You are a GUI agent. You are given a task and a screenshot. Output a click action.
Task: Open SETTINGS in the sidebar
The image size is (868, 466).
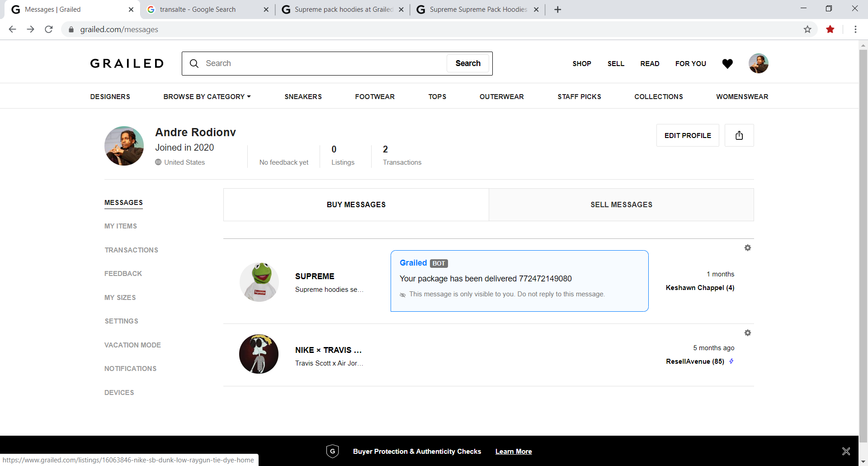(121, 321)
